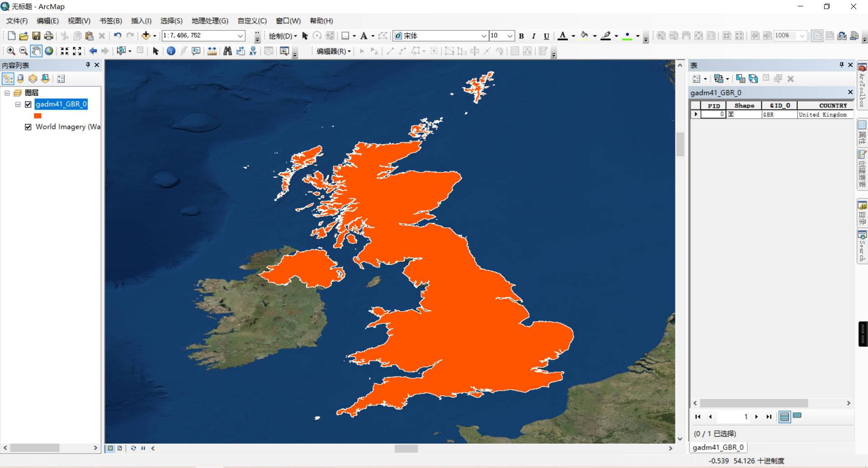Click the Add Data button
The image size is (868, 468).
(x=146, y=36)
